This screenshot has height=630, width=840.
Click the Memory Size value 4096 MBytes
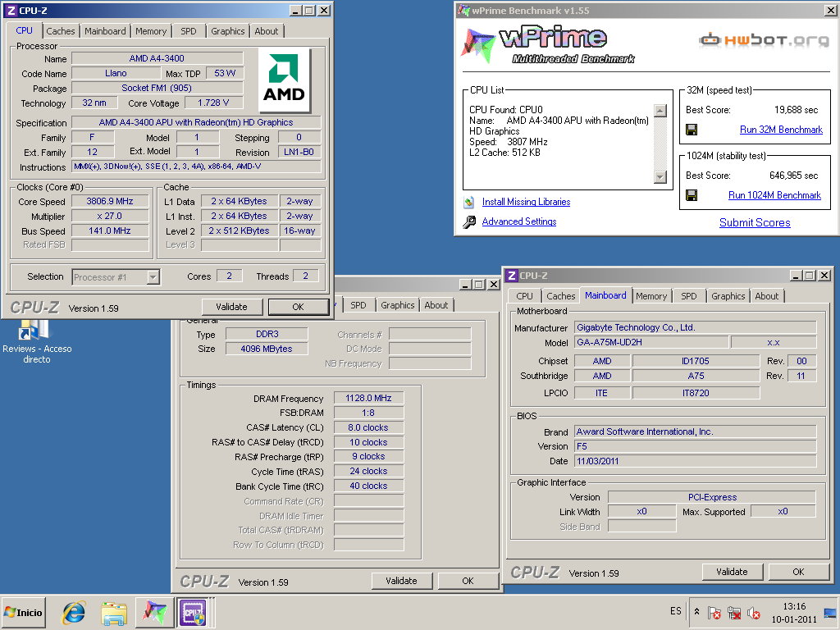267,349
